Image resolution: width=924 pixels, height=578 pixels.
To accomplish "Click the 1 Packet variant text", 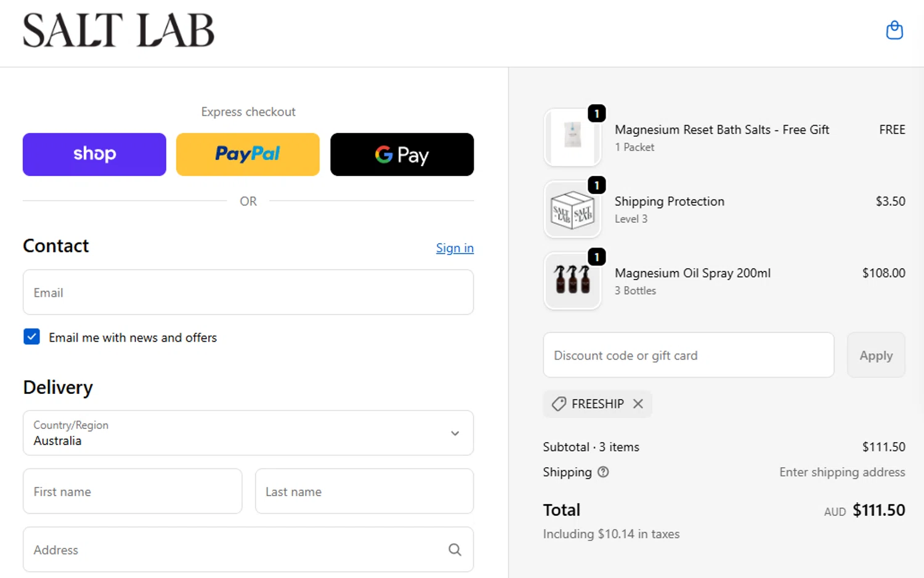I will [634, 147].
